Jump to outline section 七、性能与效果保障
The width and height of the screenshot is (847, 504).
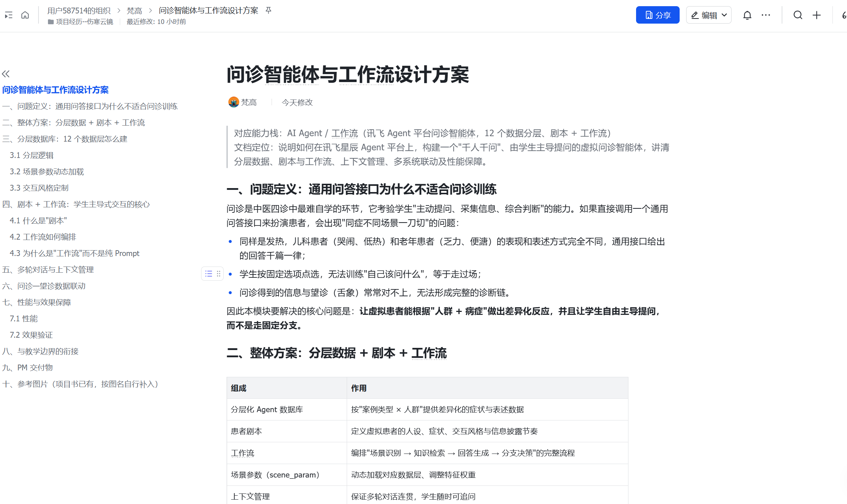37,302
